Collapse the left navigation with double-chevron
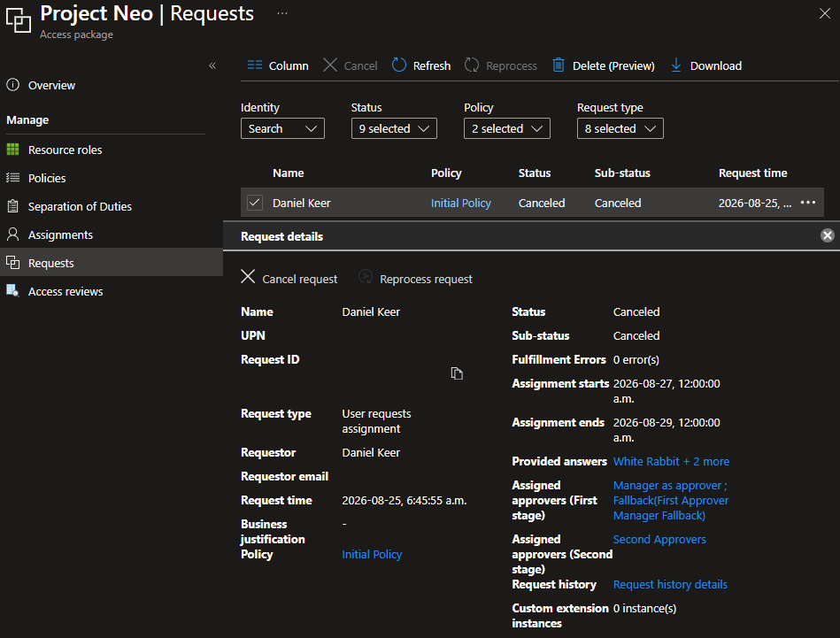 [212, 65]
